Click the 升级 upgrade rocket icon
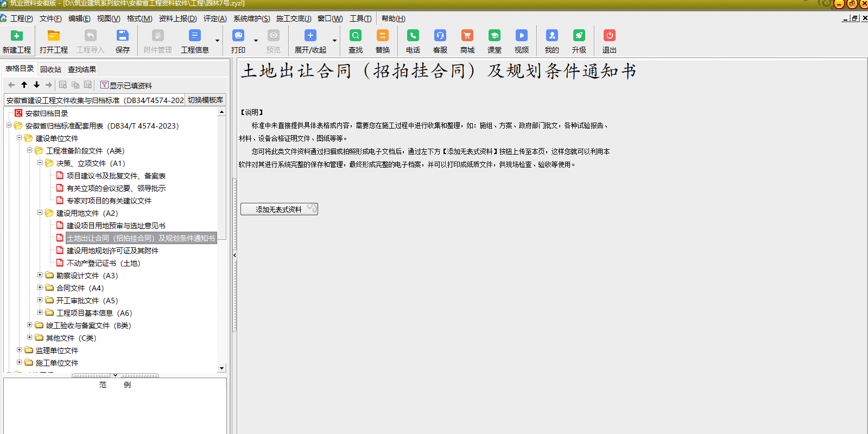Viewport: 868px width, 434px height. (579, 36)
